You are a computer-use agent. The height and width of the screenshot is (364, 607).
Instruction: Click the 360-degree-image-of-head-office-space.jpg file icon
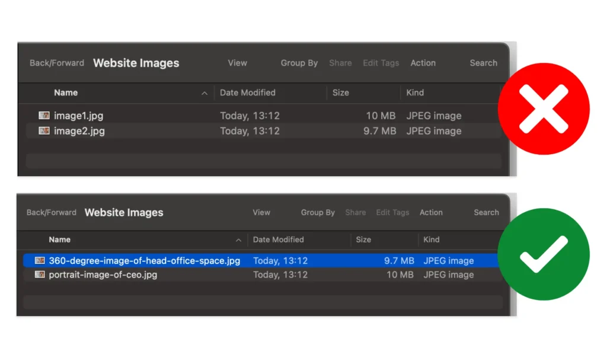point(40,261)
